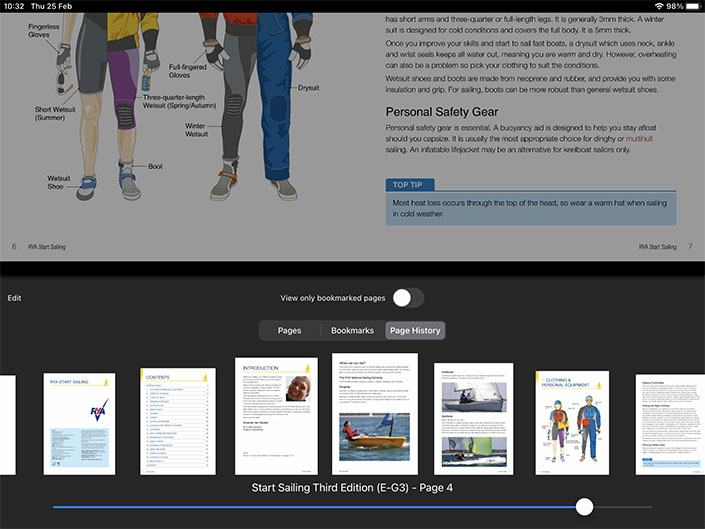Click the 'Drysuit' diagram label
Viewport: 705px width, 529px height.
[308, 88]
